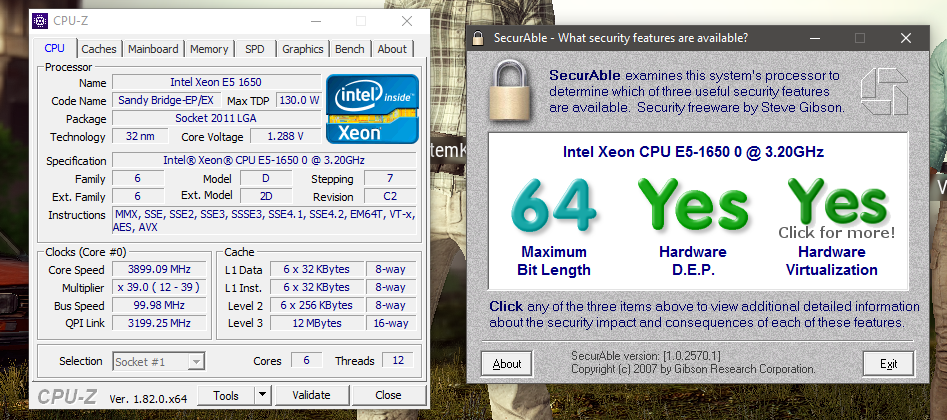The width and height of the screenshot is (947, 420).
Task: Open the Socket #1 selection combo box
Action: pos(159,361)
